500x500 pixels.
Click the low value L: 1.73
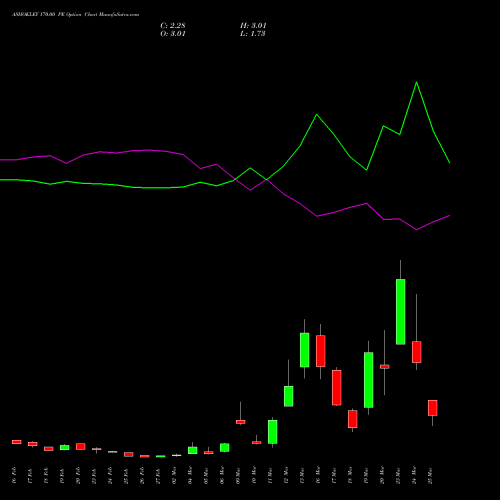click(253, 34)
